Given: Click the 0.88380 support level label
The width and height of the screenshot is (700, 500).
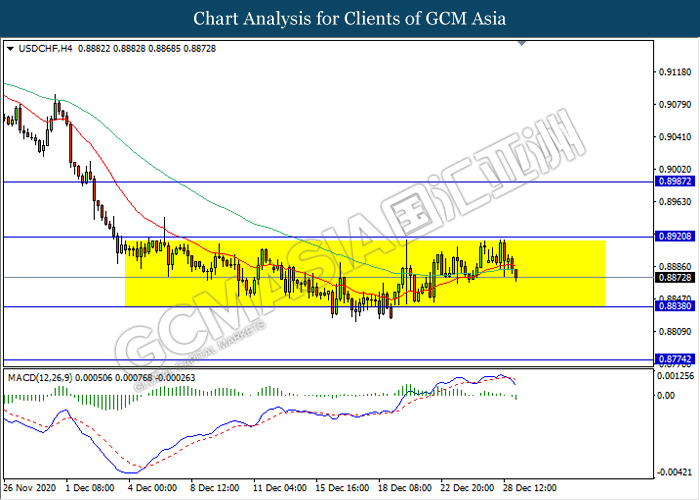Looking at the screenshot, I should (675, 306).
